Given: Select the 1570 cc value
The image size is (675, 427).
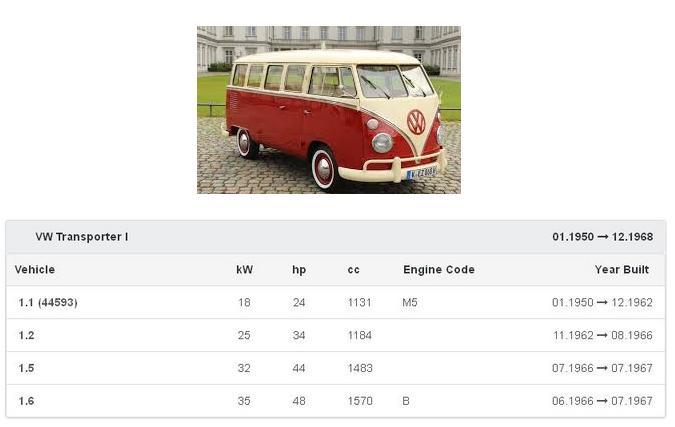Looking at the screenshot, I should pyautogui.click(x=359, y=401).
